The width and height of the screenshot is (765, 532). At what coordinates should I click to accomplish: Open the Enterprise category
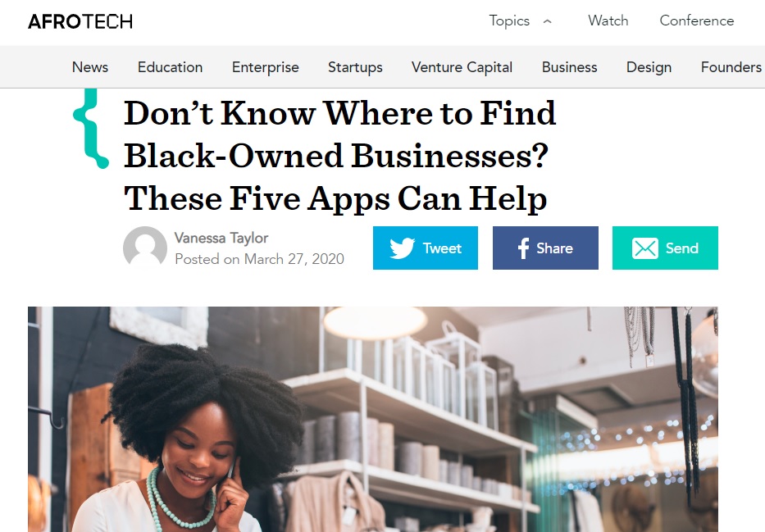click(x=266, y=66)
